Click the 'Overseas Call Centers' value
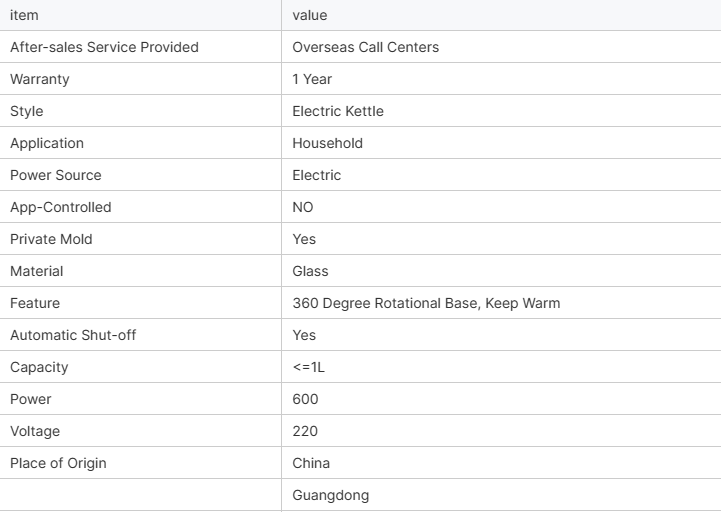 [366, 47]
